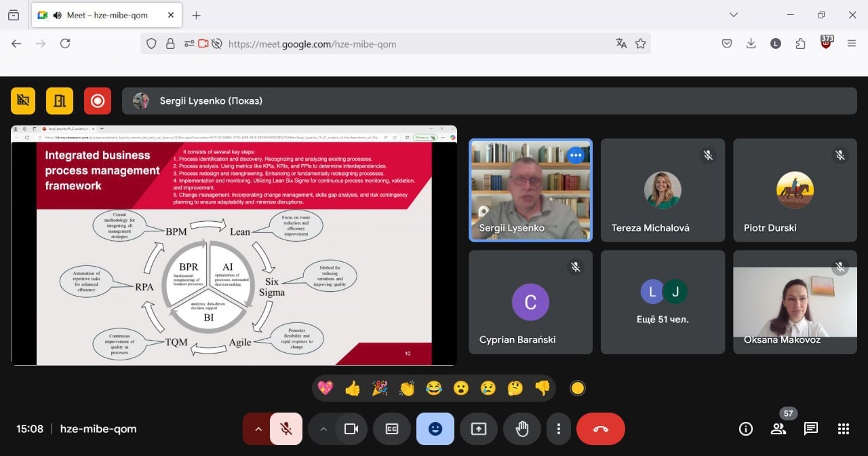This screenshot has height=456, width=868.
Task: Expand video settings arrow beside camera
Action: point(323,429)
